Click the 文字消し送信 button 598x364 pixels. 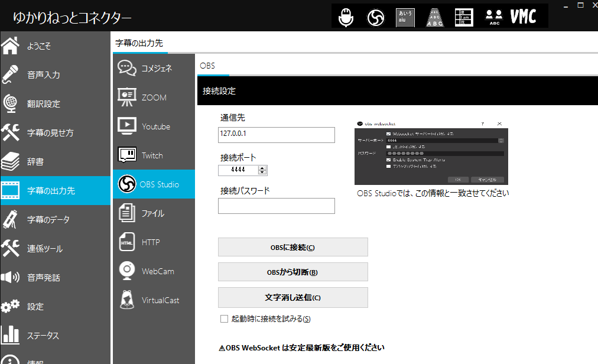click(x=293, y=298)
